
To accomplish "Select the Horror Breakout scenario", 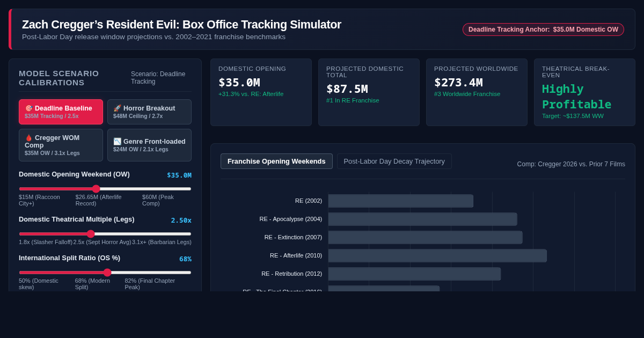I will [x=149, y=112].
